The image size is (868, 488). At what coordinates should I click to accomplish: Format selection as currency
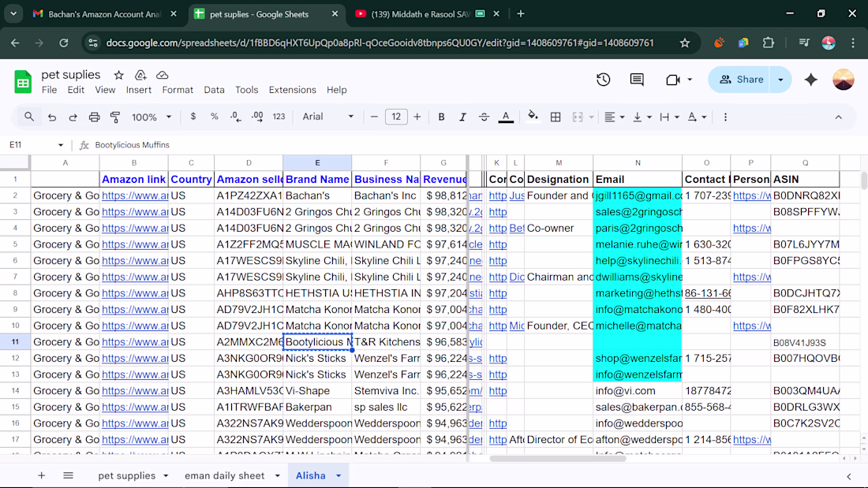[x=193, y=117]
